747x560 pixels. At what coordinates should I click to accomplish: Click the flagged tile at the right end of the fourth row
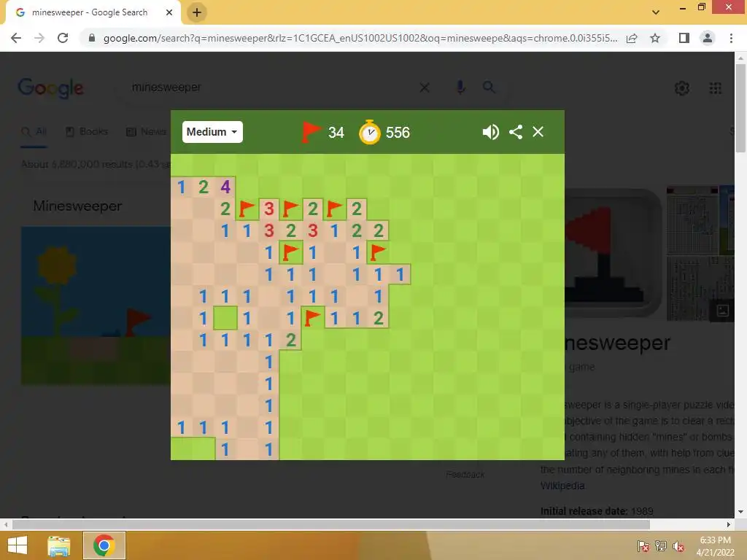tap(379, 252)
